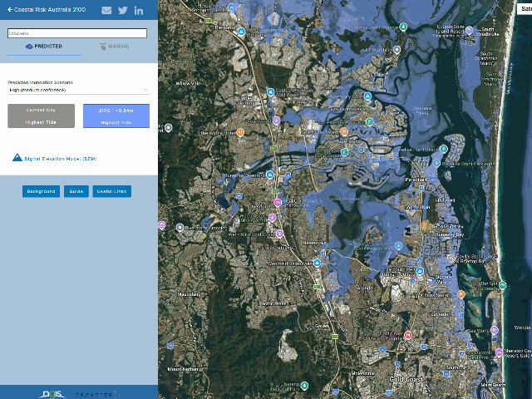Click the Gold Coast city label
Viewport: 532px width, 399px height.
coord(406,379)
